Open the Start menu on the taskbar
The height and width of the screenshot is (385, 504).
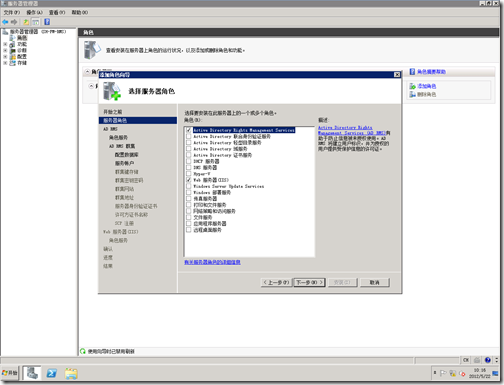pyautogui.click(x=10, y=373)
